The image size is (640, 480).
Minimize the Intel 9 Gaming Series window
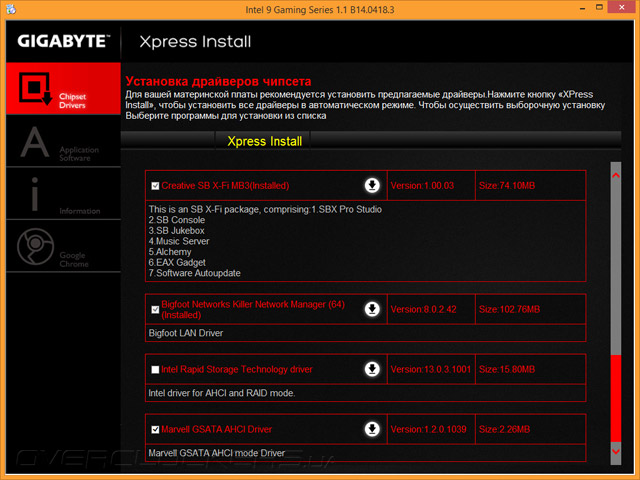[x=582, y=8]
